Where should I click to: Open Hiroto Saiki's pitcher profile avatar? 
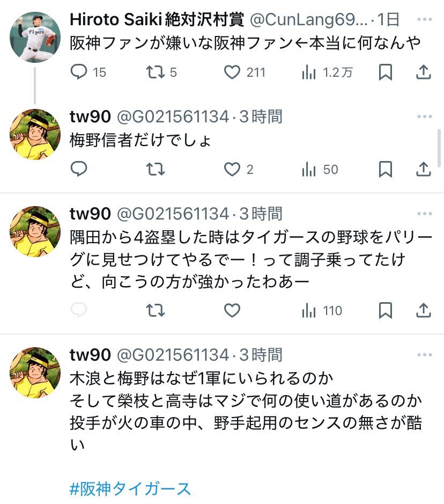[x=35, y=37]
